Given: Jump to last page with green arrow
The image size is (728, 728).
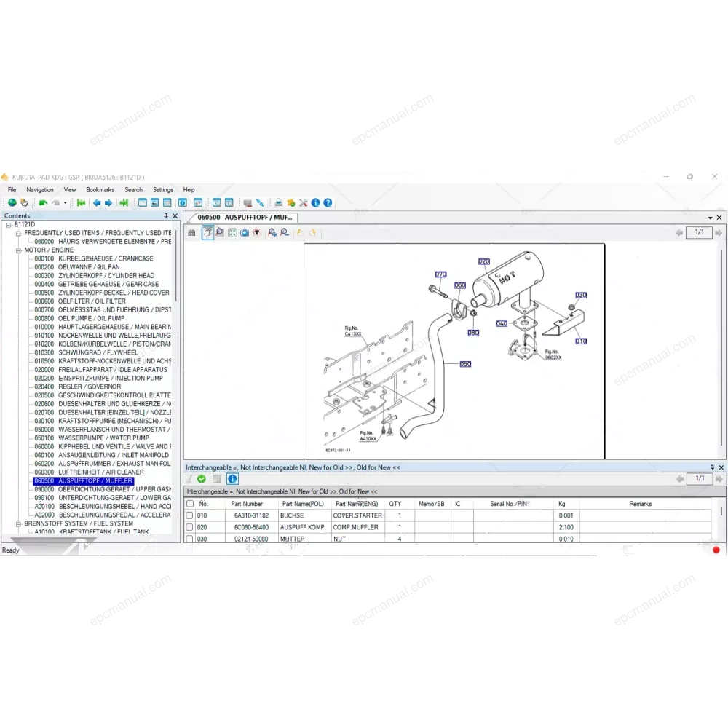Looking at the screenshot, I should tap(124, 203).
